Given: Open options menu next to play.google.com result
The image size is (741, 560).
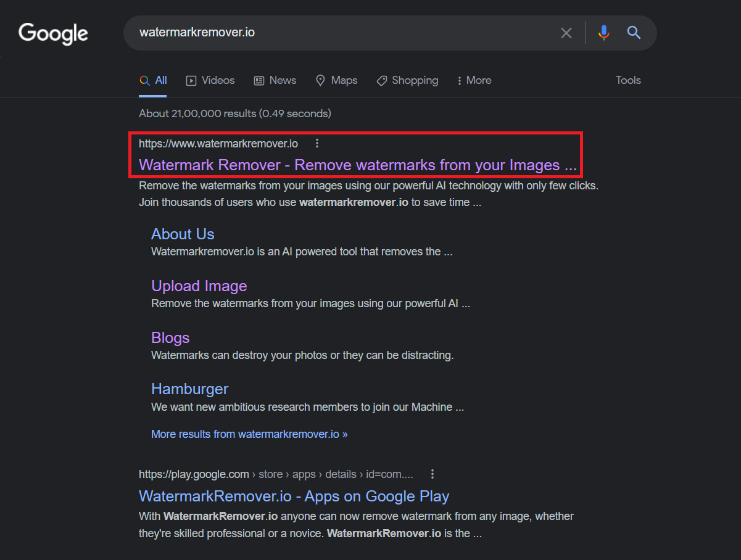Looking at the screenshot, I should tap(433, 474).
